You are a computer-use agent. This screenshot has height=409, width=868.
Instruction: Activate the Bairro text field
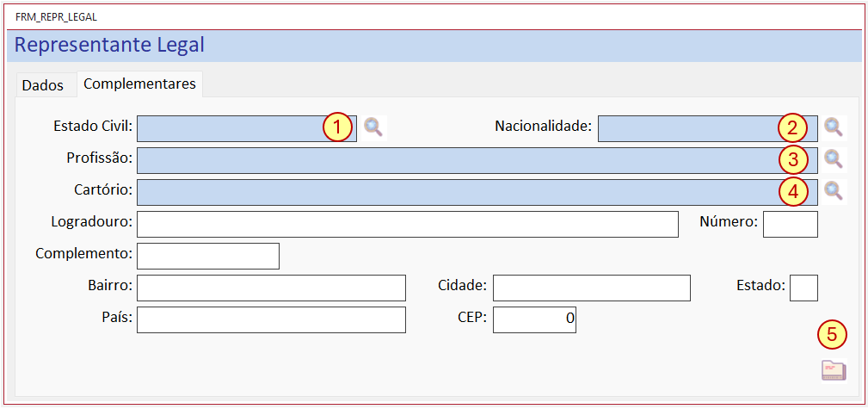tap(271, 288)
